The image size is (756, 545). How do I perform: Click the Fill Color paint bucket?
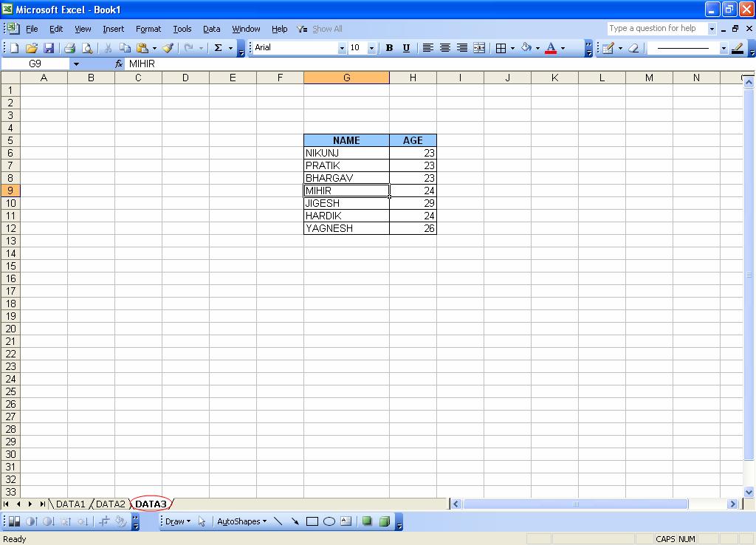tap(526, 48)
